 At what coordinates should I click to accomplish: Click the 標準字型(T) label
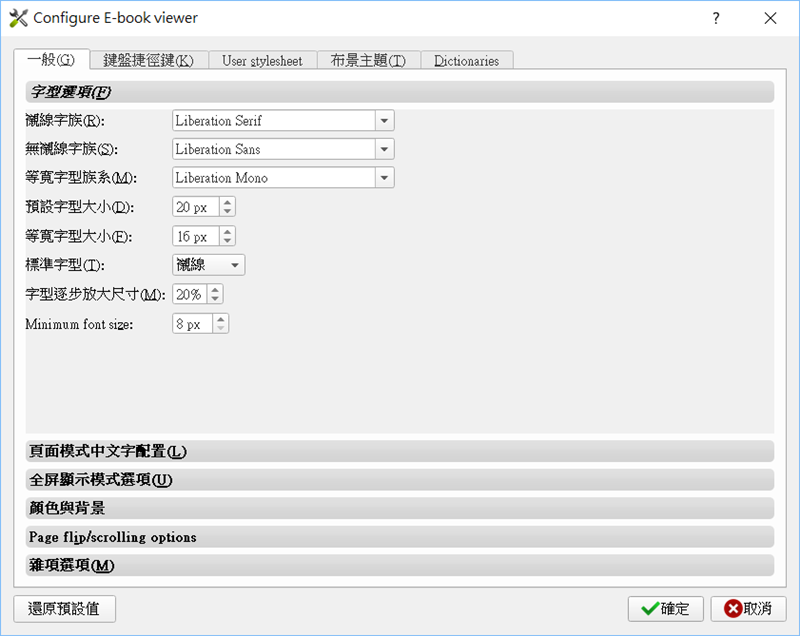pos(65,265)
